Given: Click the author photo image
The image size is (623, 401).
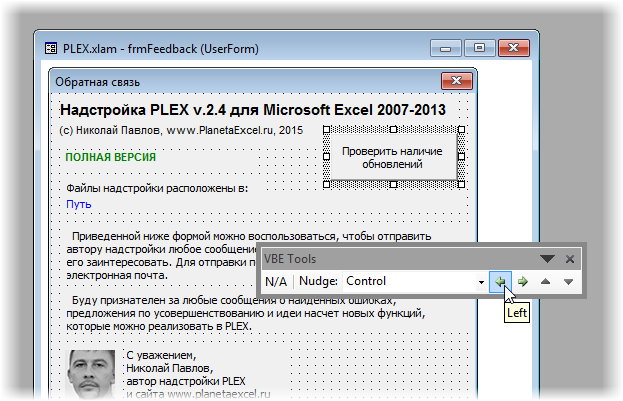Looking at the screenshot, I should pos(91,374).
